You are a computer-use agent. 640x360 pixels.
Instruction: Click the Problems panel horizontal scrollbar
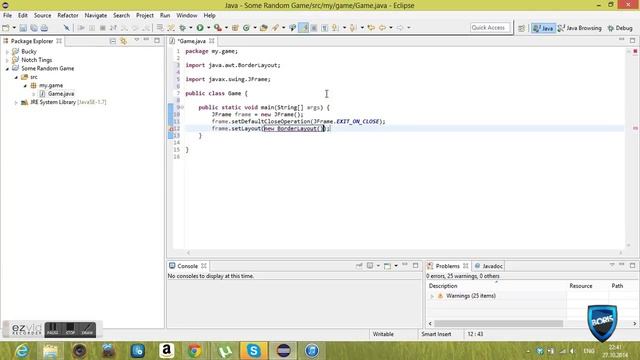point(498,323)
